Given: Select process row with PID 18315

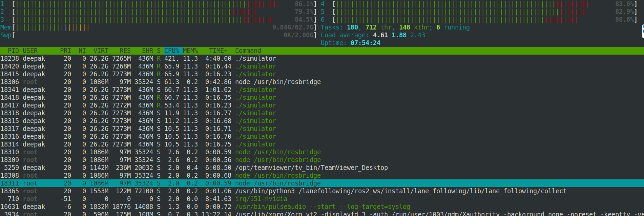Looking at the screenshot, I should 322,121.
